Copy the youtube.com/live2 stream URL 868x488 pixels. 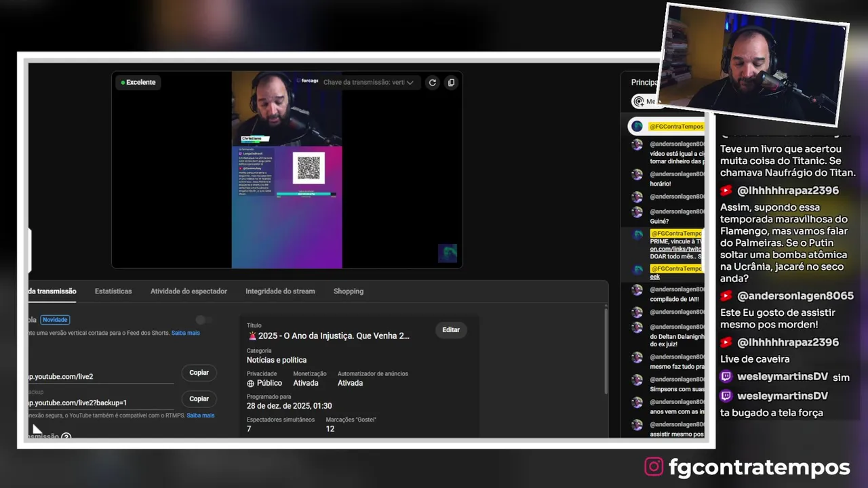pyautogui.click(x=199, y=373)
